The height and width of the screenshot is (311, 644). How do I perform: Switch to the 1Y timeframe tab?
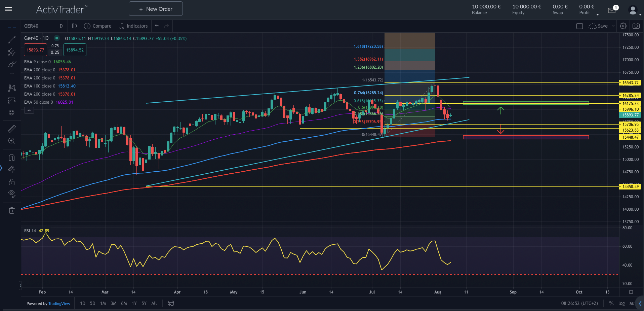pyautogui.click(x=134, y=303)
